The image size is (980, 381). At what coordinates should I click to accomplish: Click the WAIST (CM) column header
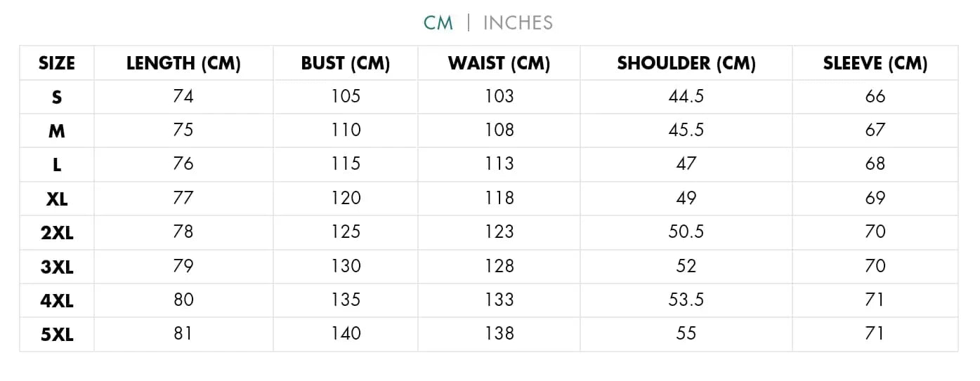[x=499, y=63]
